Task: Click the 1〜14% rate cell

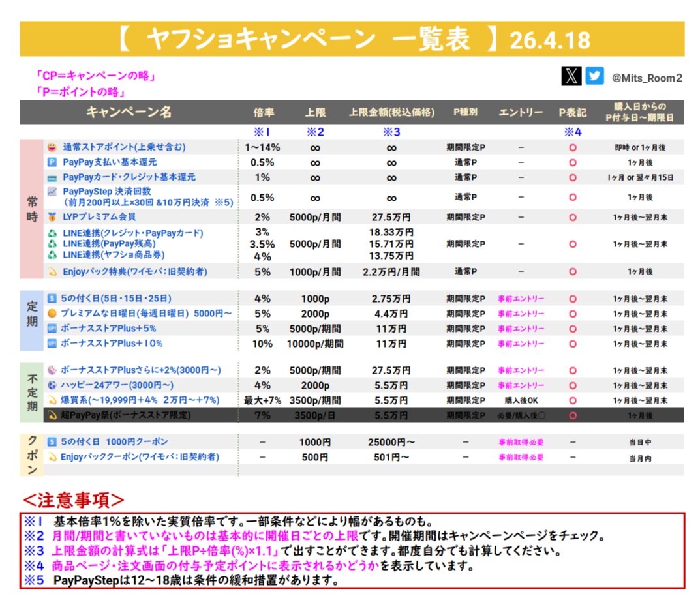Action: tap(262, 148)
